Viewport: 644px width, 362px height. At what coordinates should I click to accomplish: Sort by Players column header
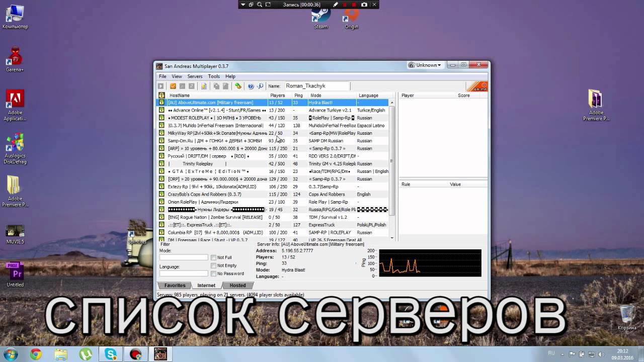click(280, 95)
